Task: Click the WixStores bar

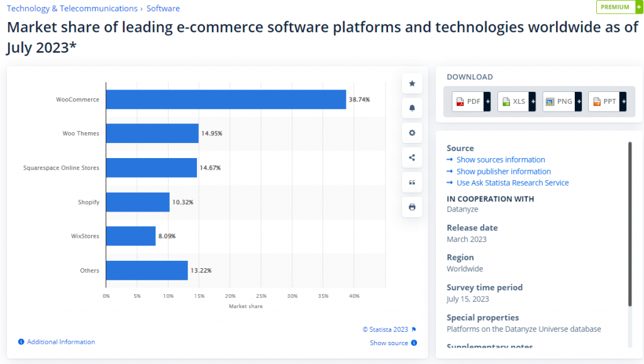Action: click(131, 236)
